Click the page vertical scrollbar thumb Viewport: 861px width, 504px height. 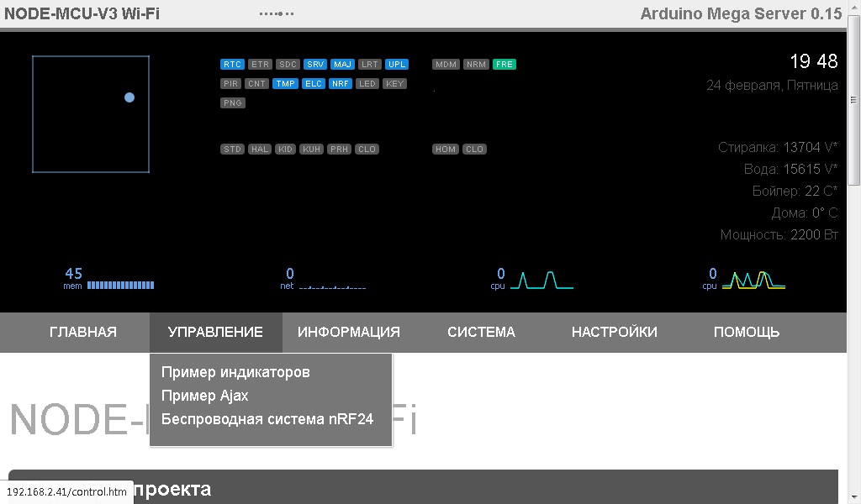point(854,100)
